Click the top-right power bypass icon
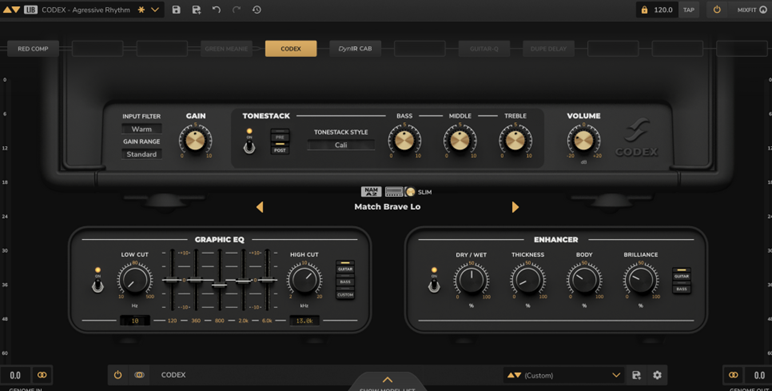Viewport: 772px width, 391px height. [717, 10]
